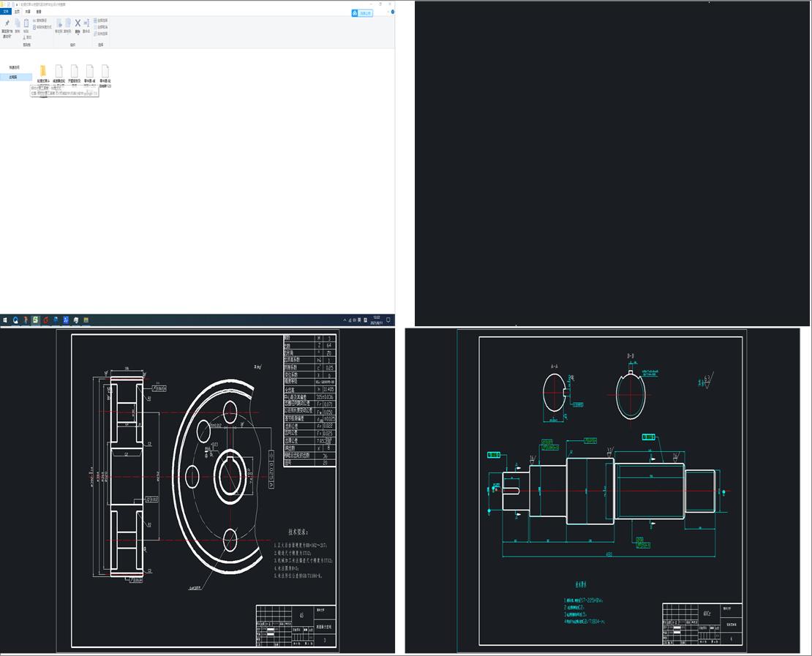
Task: Click the Select all option in ribbon
Action: 102,20
